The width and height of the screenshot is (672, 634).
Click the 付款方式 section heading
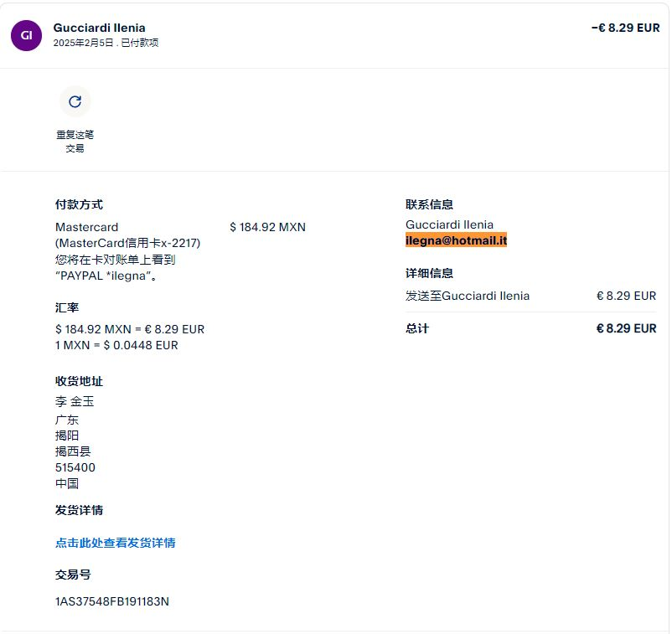tap(79, 204)
